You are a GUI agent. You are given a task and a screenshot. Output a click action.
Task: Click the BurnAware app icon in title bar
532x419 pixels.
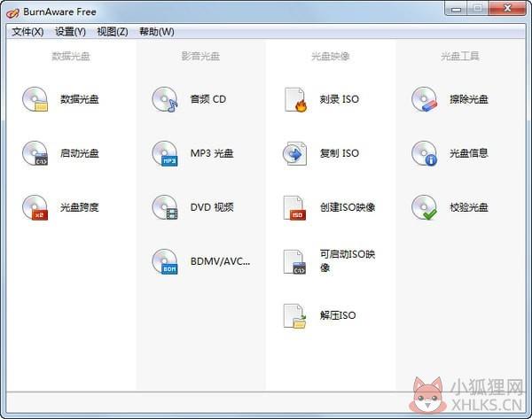13,13
